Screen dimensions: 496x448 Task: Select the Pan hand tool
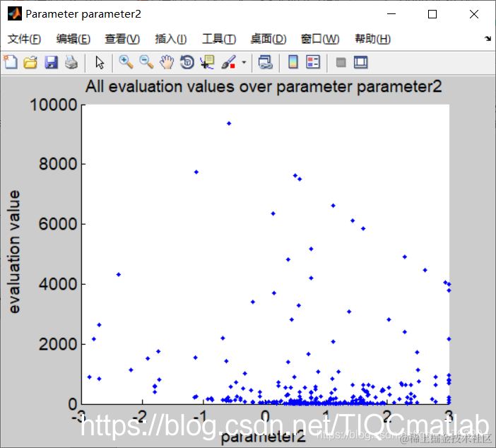pos(167,62)
